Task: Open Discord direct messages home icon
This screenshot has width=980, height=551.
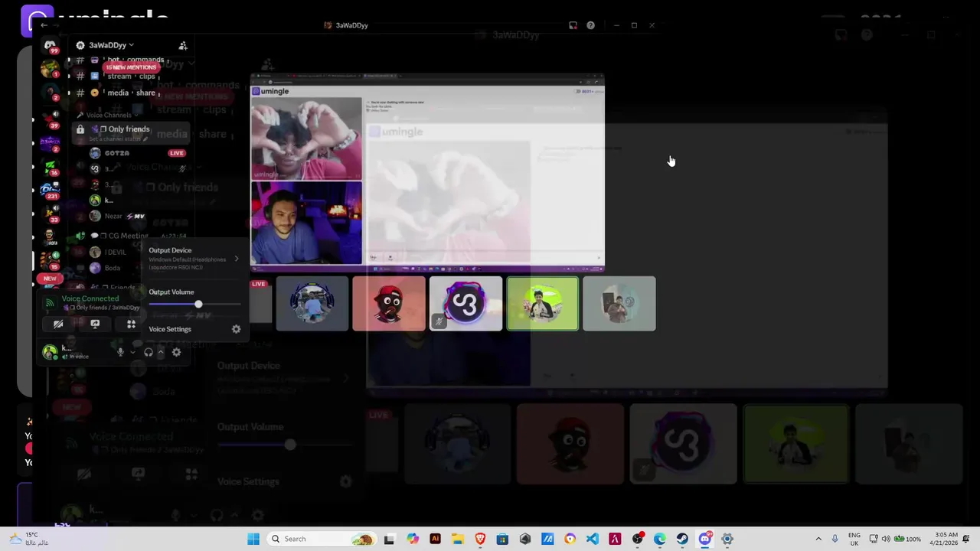Action: pos(50,46)
